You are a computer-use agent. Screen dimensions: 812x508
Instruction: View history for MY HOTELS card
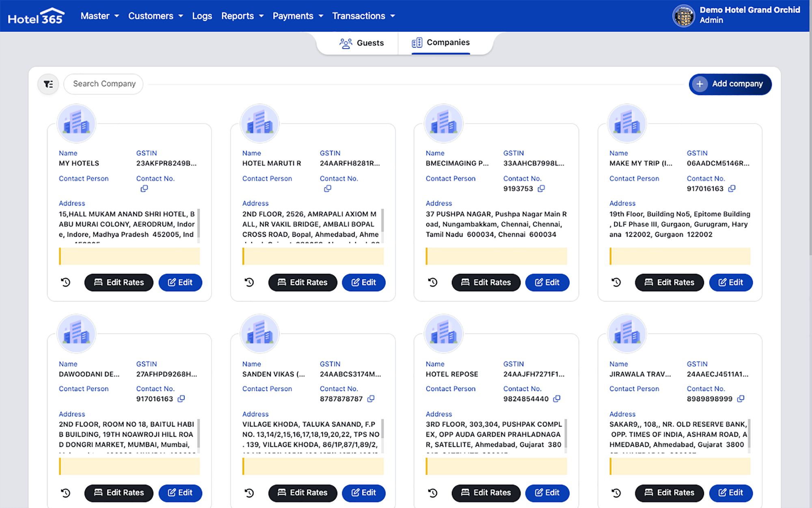pyautogui.click(x=66, y=282)
